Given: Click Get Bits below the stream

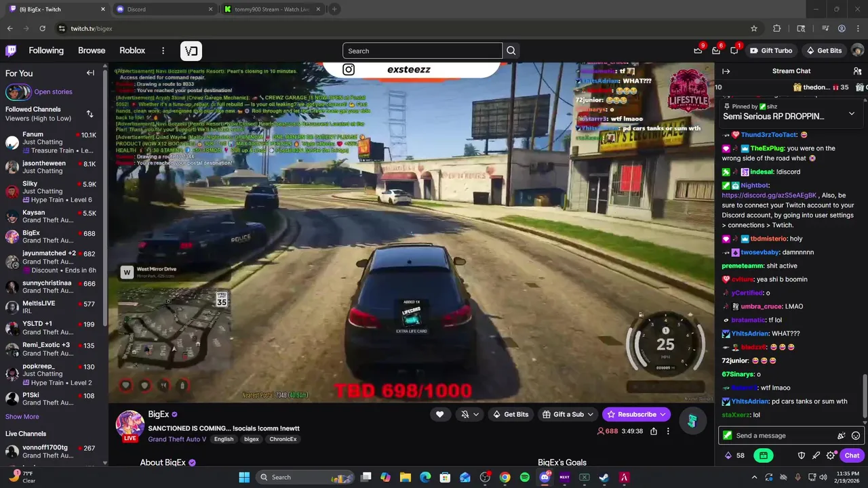Looking at the screenshot, I should pyautogui.click(x=511, y=414).
